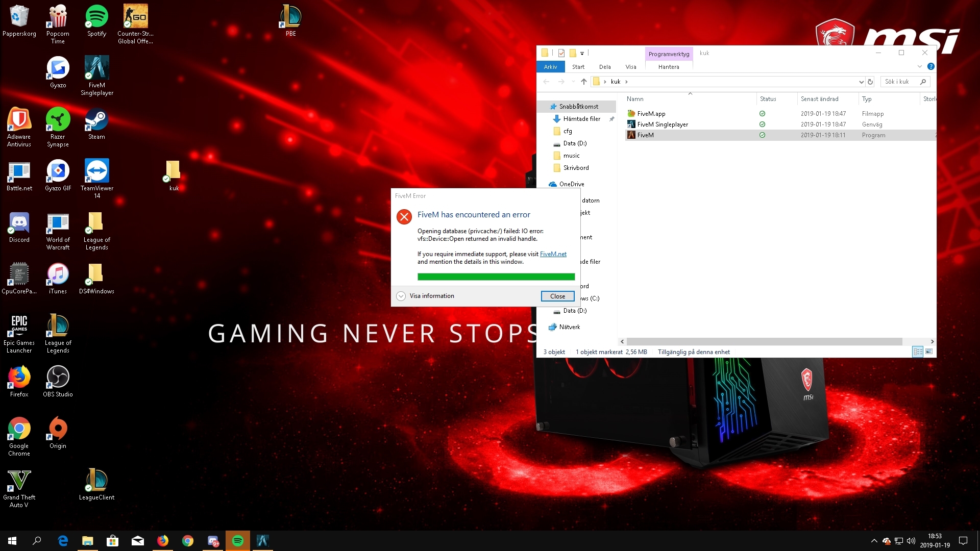This screenshot has height=551, width=980.
Task: Click Spotify icon in the taskbar
Action: point(237,541)
